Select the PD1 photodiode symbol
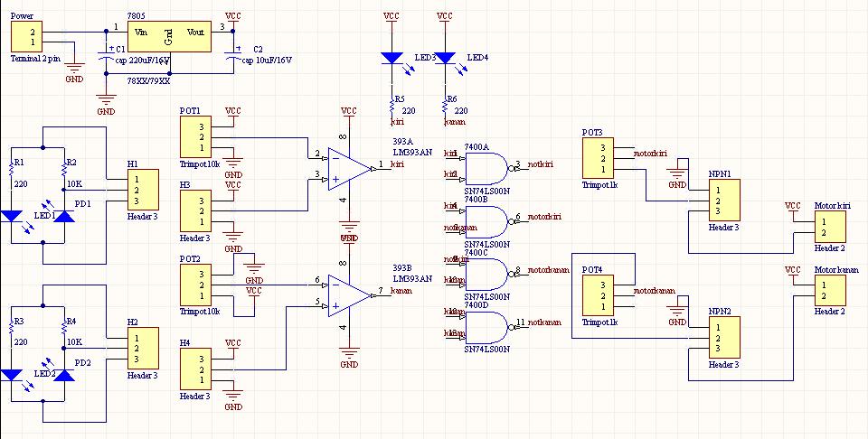The width and height of the screenshot is (868, 439). 64,216
